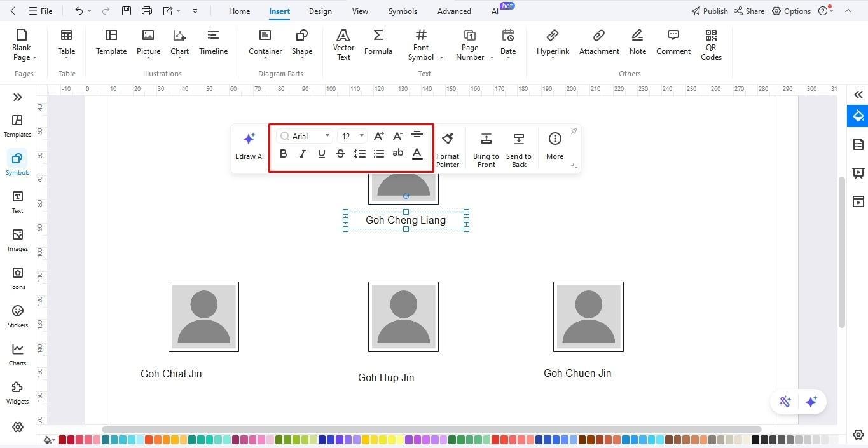The image size is (868, 448).
Task: Toggle bullet list formatting
Action: (379, 153)
